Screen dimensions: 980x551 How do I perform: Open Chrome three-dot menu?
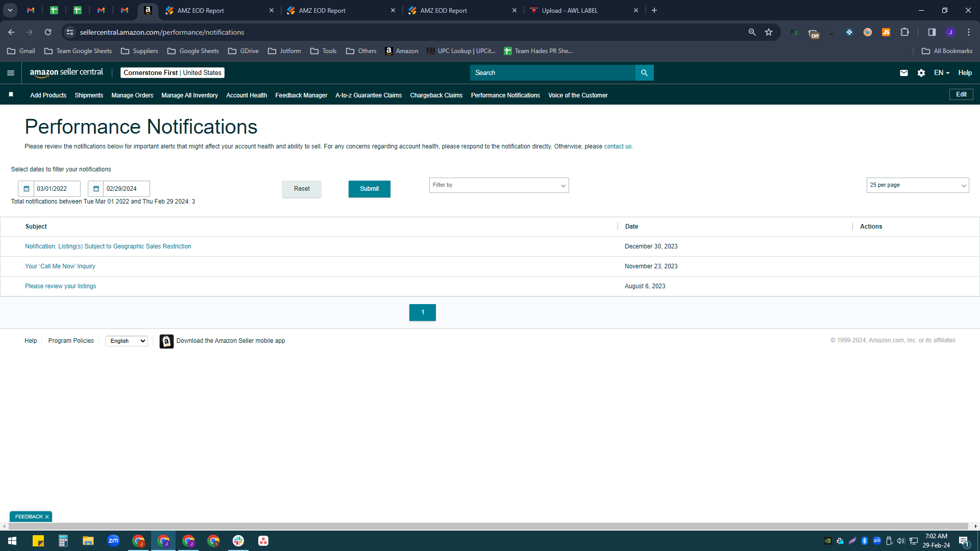[x=969, y=32]
